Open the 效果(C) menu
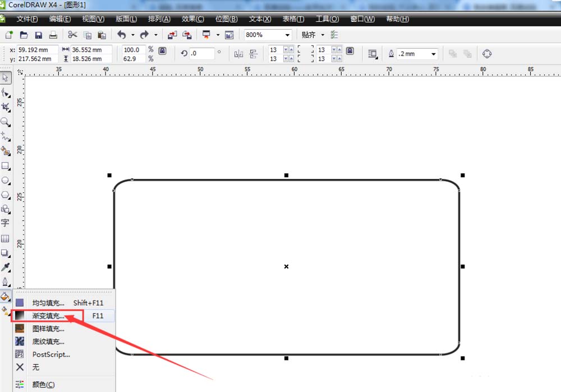 pos(192,19)
